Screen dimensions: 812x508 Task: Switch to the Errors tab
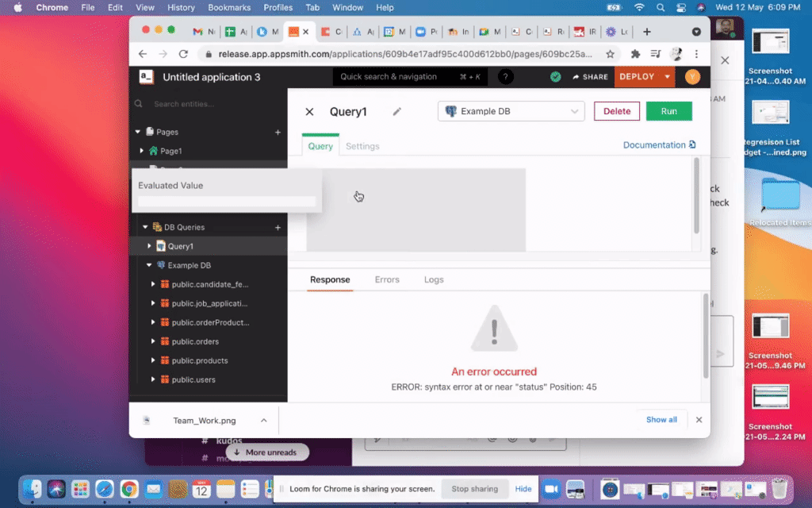[x=387, y=279]
